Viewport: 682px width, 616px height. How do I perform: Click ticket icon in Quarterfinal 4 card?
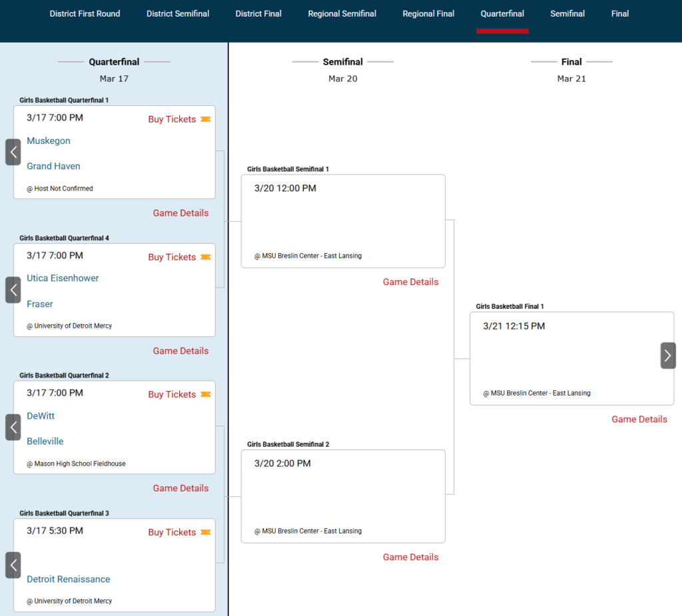click(206, 257)
